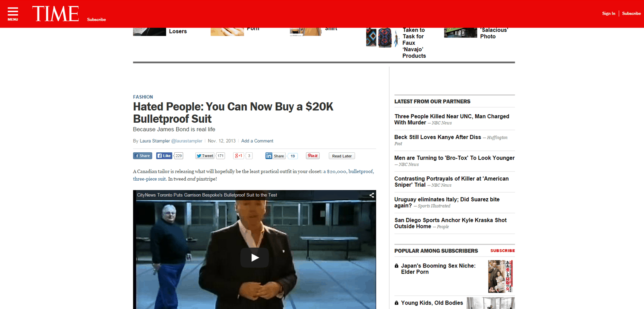
Task: Click the Facebook Like count 229
Action: (x=178, y=156)
